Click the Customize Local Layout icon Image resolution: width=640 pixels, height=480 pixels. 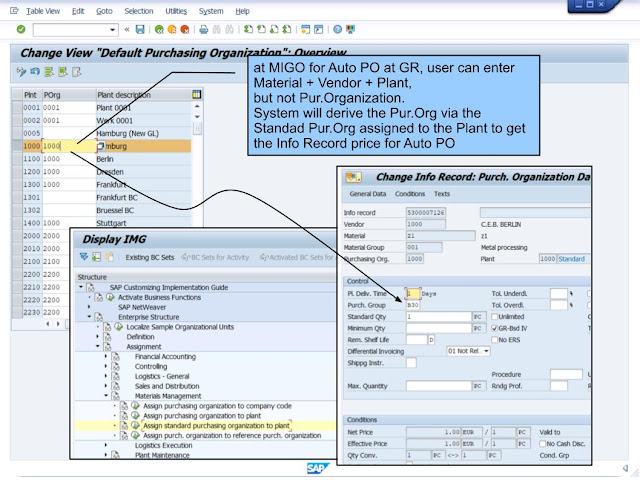[x=350, y=29]
